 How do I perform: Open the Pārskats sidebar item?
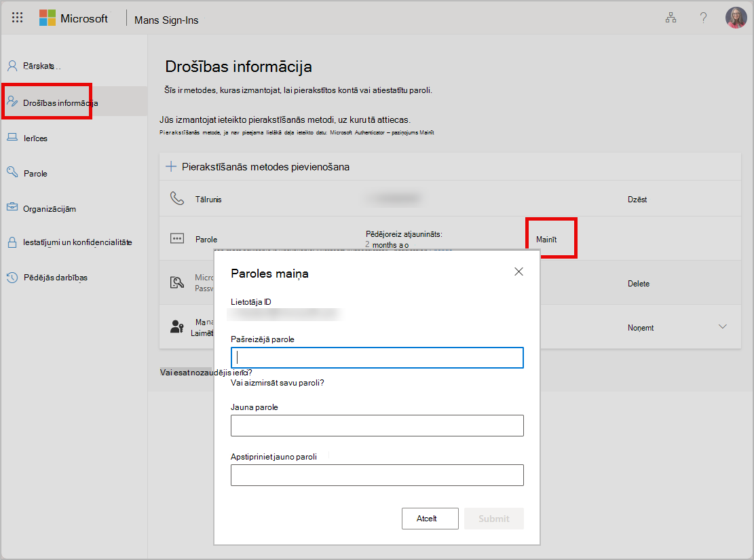click(x=42, y=66)
